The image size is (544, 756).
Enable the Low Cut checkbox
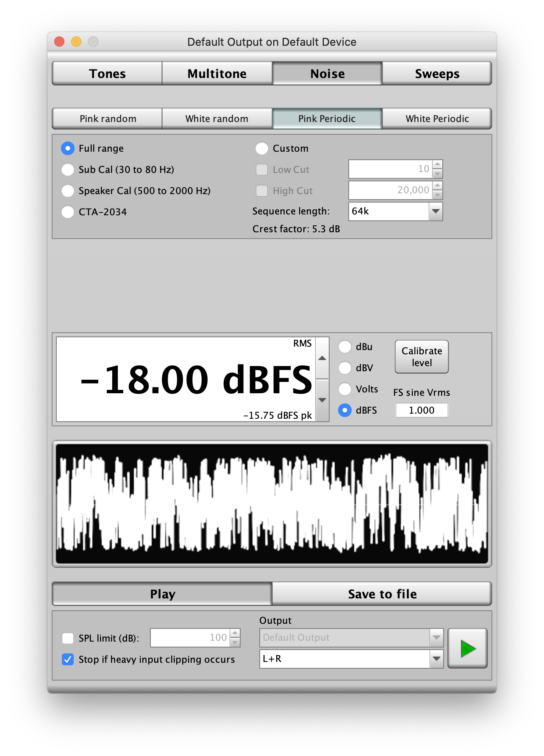coord(262,170)
